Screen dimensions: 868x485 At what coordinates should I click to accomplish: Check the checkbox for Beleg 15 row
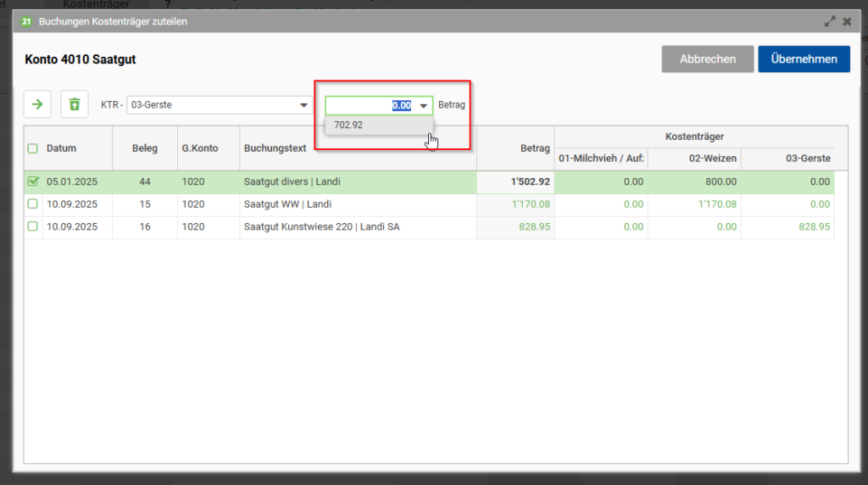pyautogui.click(x=33, y=204)
